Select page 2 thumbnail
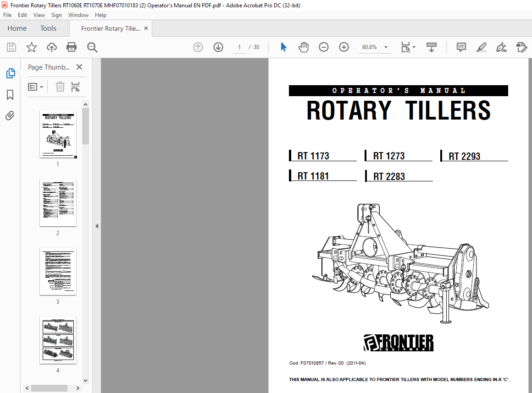Image resolution: width=532 pixels, height=393 pixels. pos(58,203)
